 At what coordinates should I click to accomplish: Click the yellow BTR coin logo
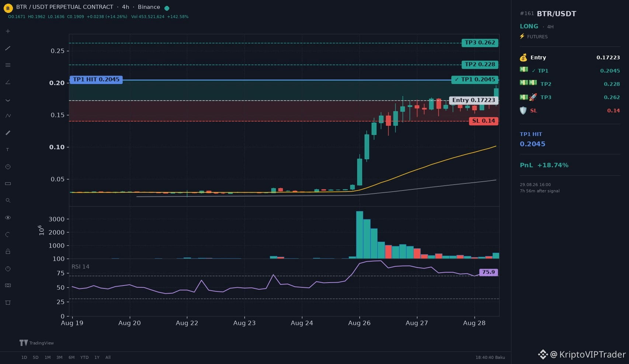pyautogui.click(x=8, y=8)
